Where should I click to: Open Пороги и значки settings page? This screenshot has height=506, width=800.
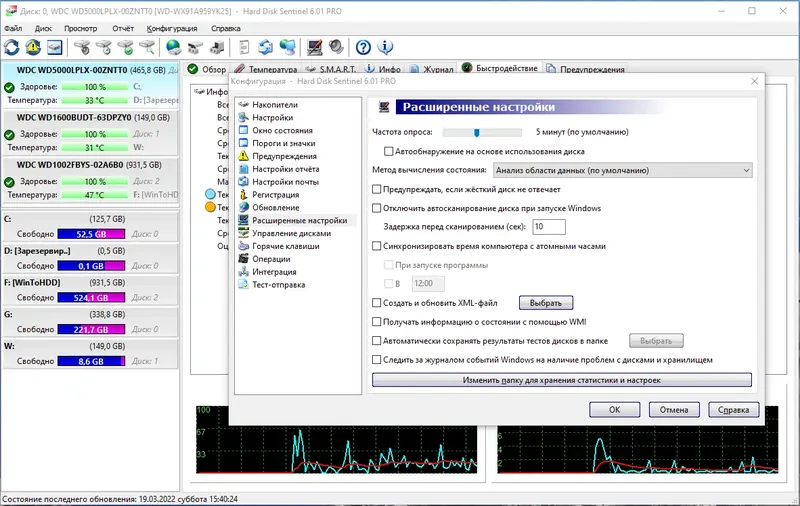(x=284, y=143)
